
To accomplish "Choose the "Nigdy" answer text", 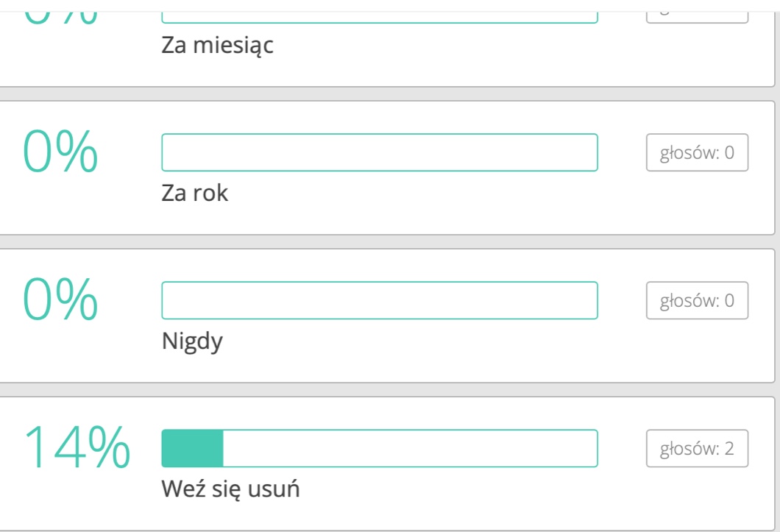I will pos(192,341).
